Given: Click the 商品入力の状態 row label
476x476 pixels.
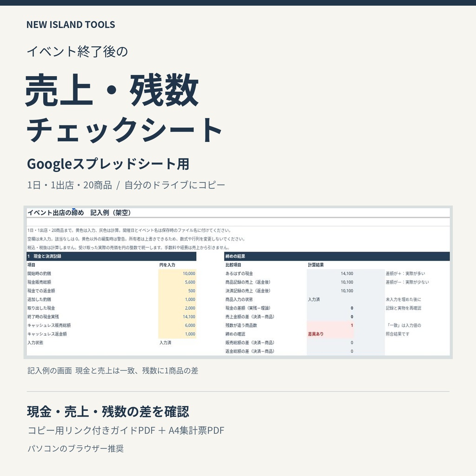Looking at the screenshot, I should (x=239, y=299).
